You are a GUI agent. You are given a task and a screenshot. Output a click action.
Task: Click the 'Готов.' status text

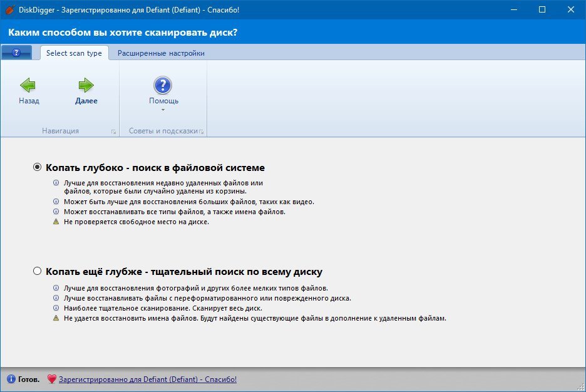29,379
